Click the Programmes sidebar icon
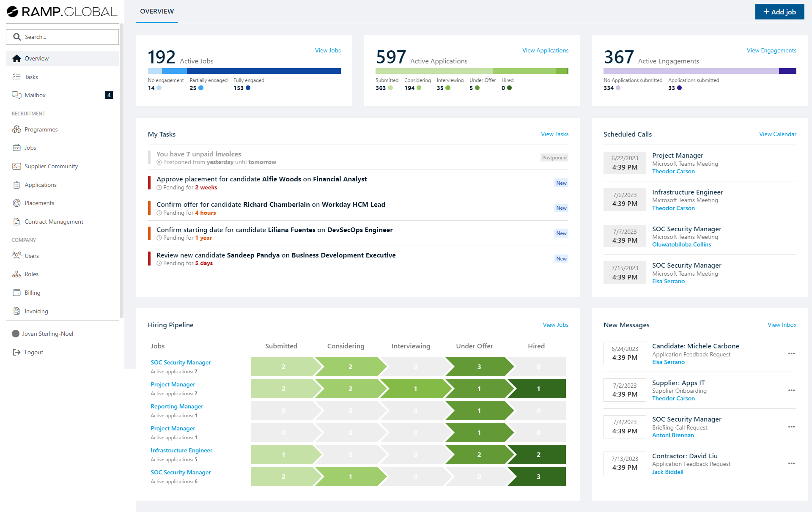The width and height of the screenshot is (812, 512). pos(16,129)
